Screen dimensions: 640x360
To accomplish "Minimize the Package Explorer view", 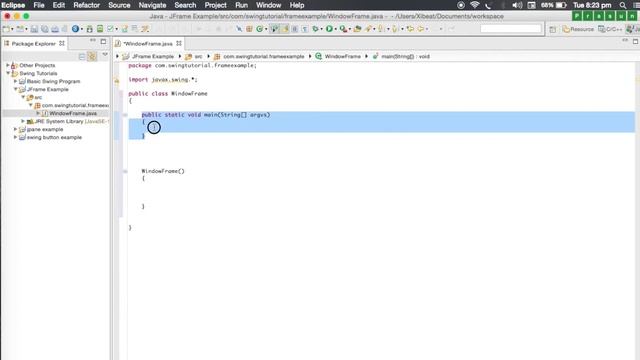I will click(93, 41).
